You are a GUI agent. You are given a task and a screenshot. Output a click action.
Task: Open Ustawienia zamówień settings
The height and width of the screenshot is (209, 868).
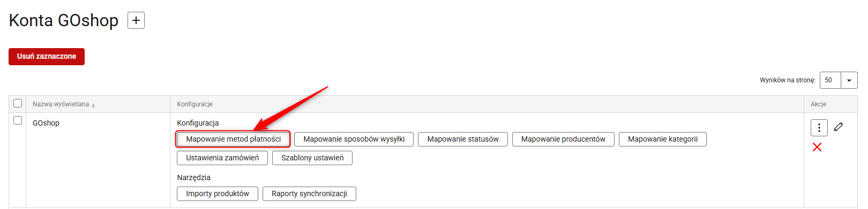(x=222, y=158)
